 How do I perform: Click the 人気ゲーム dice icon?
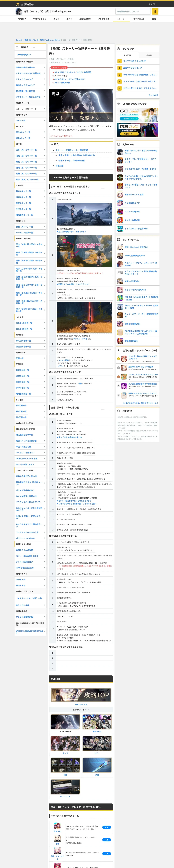tap(119, 144)
